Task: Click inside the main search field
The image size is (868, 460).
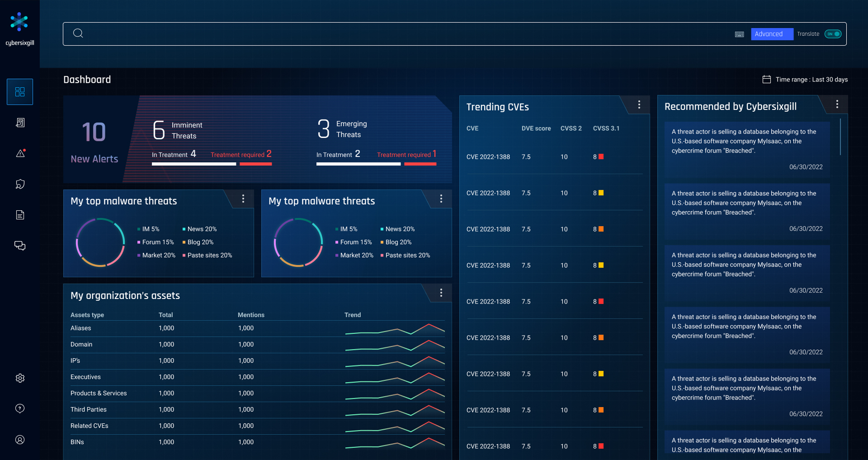Action: tap(407, 34)
